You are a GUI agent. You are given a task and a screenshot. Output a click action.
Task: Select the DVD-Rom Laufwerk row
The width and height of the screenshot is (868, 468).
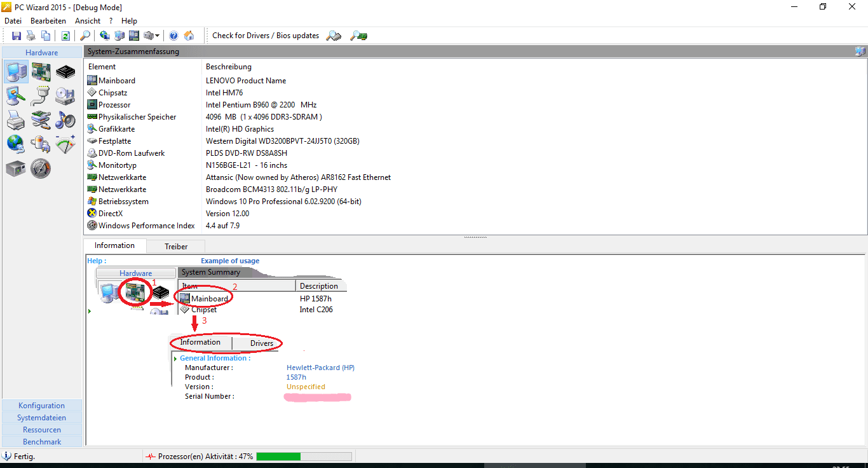(475, 153)
